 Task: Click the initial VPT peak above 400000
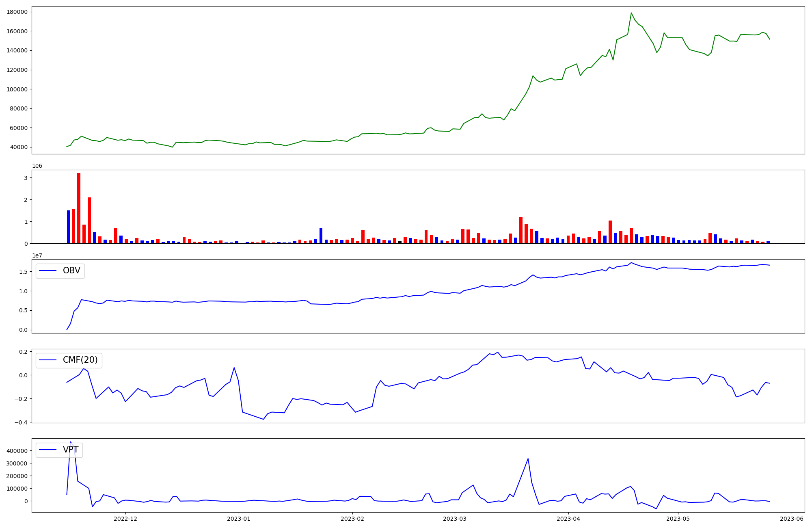70,442
